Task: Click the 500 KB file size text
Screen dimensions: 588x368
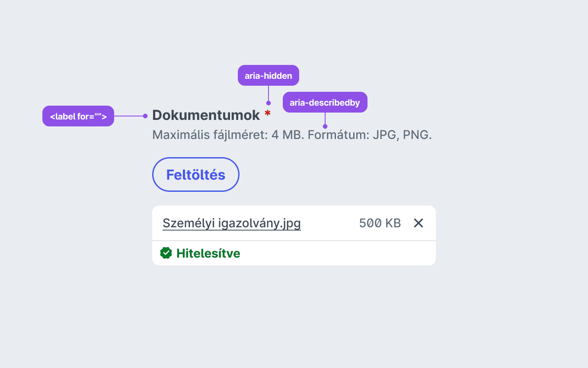Action: tap(380, 223)
